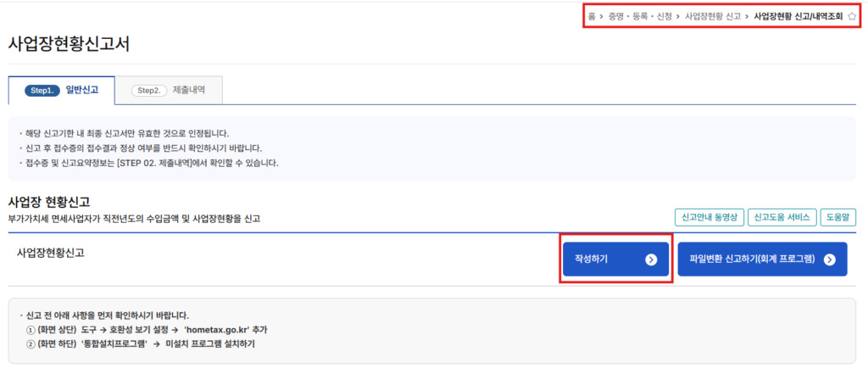Click the arrow icon inside 작성하기 button

[x=651, y=260]
